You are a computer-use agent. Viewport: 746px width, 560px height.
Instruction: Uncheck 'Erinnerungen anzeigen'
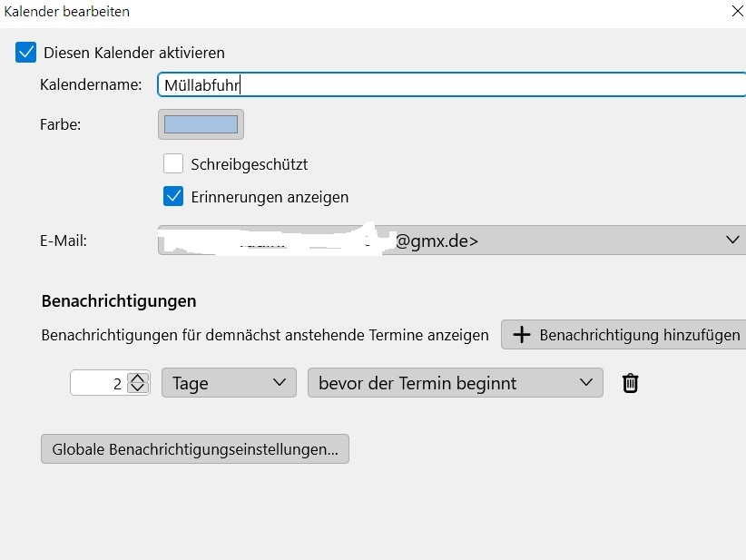pos(173,196)
